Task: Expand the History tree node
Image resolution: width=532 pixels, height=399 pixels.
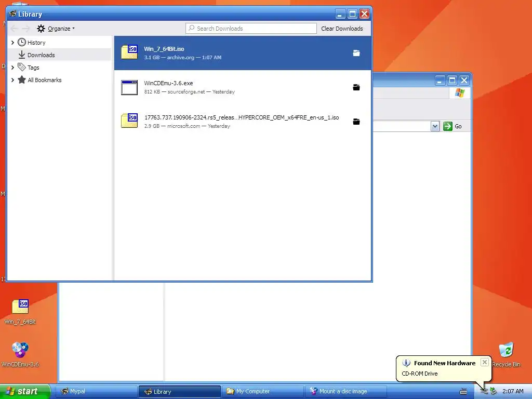Action: (12, 43)
